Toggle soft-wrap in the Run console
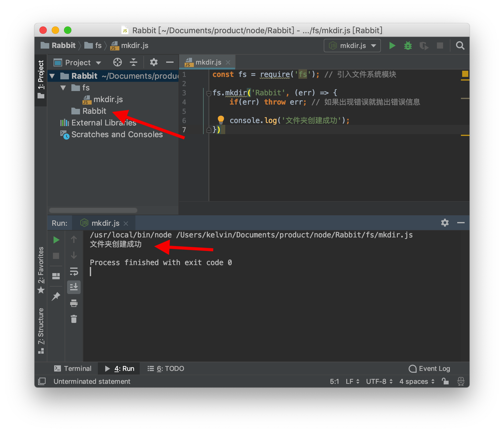 click(x=74, y=272)
